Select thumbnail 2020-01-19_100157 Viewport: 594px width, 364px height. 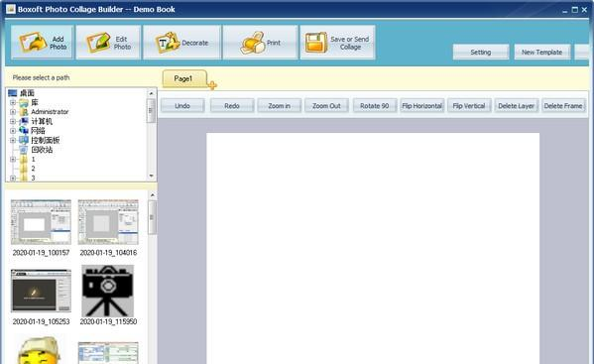click(x=41, y=222)
